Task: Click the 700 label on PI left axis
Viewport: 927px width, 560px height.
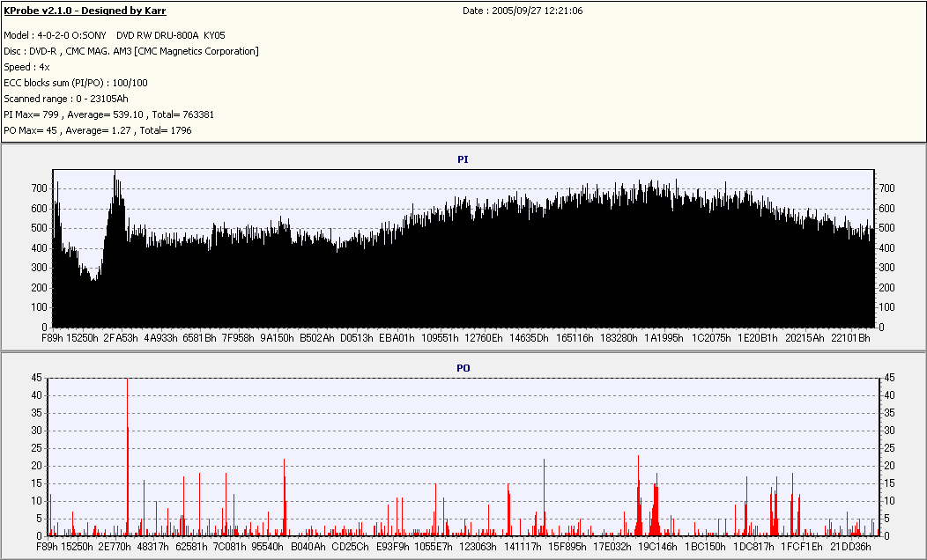Action: coord(39,188)
